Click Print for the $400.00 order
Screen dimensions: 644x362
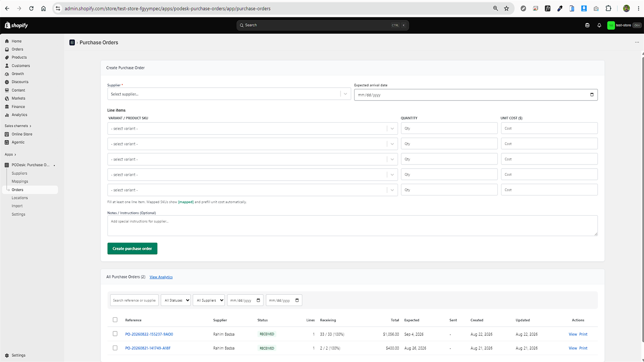tap(583, 348)
